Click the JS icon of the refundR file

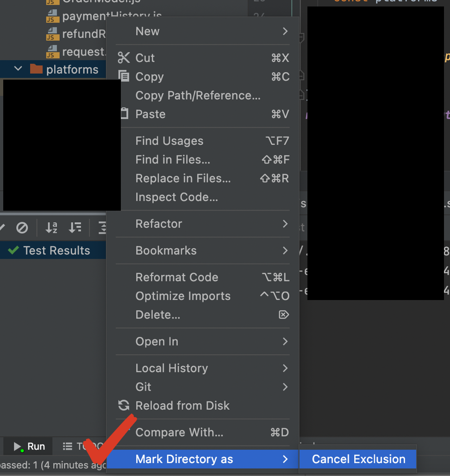coord(52,34)
